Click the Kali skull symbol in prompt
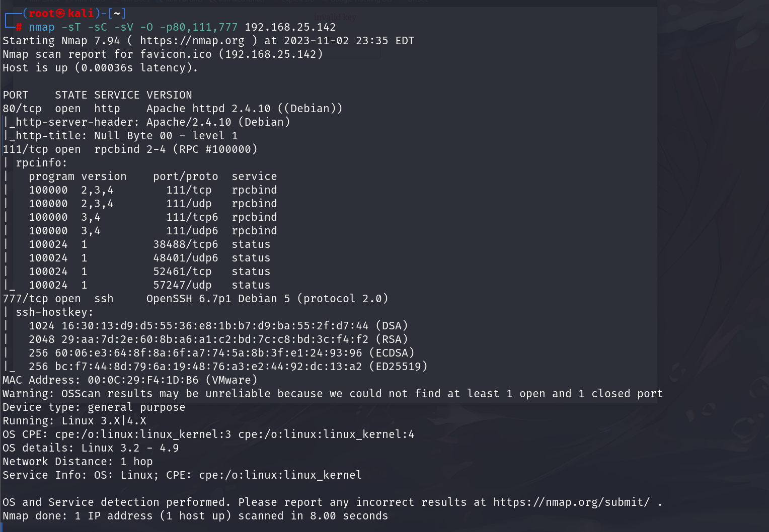 (x=60, y=14)
